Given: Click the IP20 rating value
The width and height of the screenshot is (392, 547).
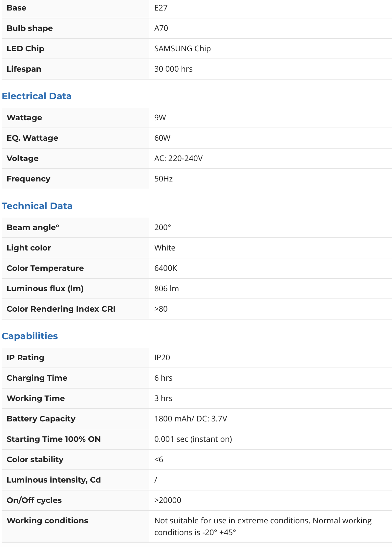Looking at the screenshot, I should tap(162, 358).
